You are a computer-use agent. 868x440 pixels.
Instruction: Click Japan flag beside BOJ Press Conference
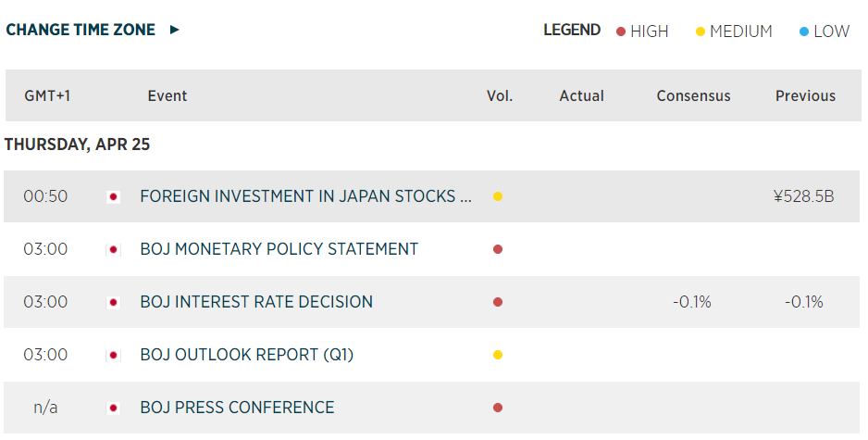coord(113,408)
